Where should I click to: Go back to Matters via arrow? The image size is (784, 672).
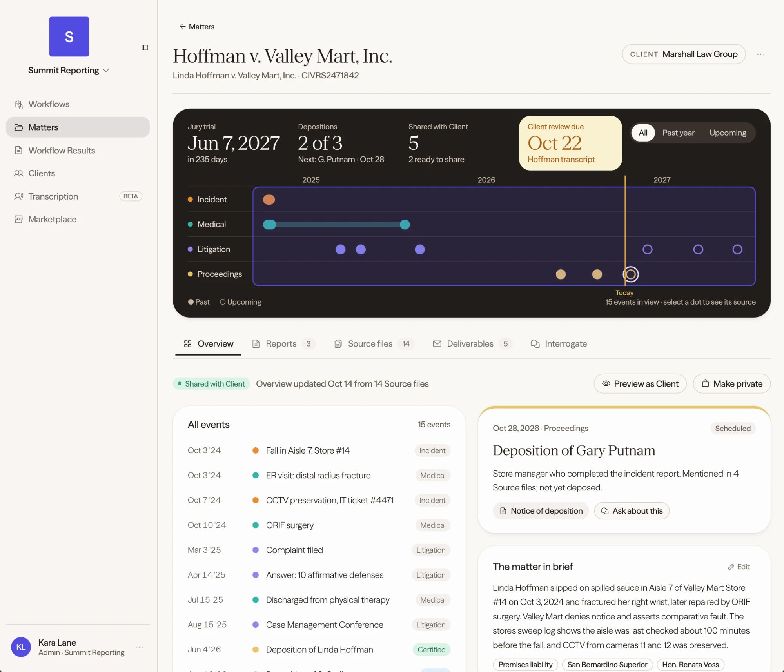click(x=197, y=27)
